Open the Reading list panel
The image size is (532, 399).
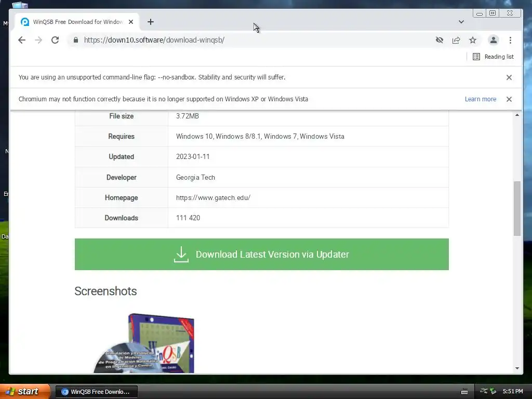point(494,57)
